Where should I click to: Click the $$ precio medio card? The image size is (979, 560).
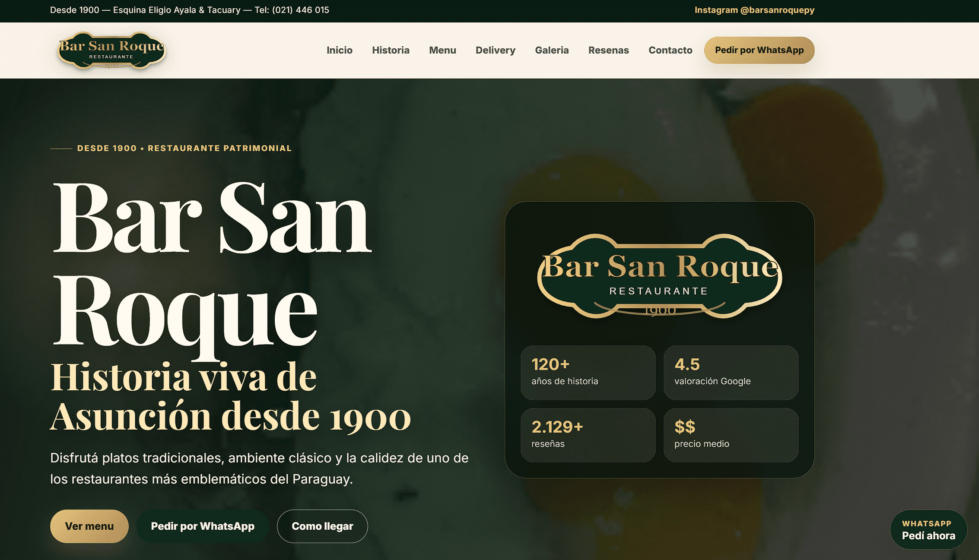[x=731, y=435]
